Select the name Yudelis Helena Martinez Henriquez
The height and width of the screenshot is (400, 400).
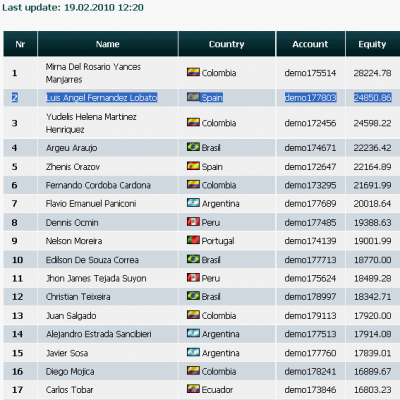point(91,123)
